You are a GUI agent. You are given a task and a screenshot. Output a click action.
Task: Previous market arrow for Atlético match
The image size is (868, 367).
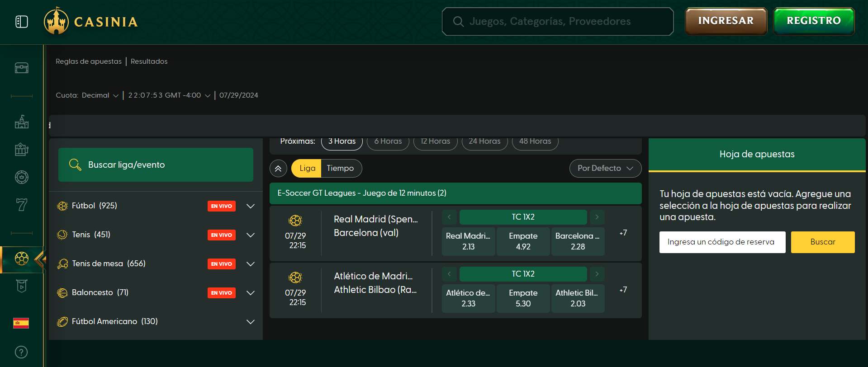click(x=449, y=274)
